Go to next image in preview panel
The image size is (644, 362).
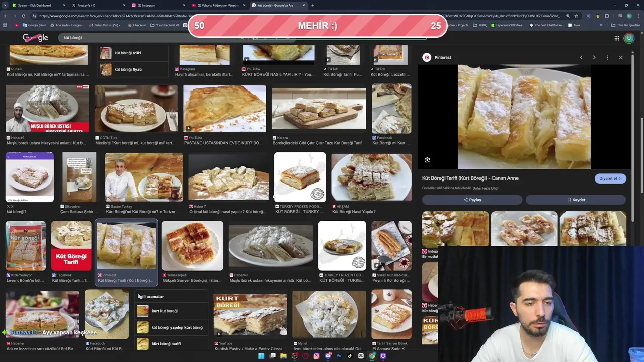point(594,57)
